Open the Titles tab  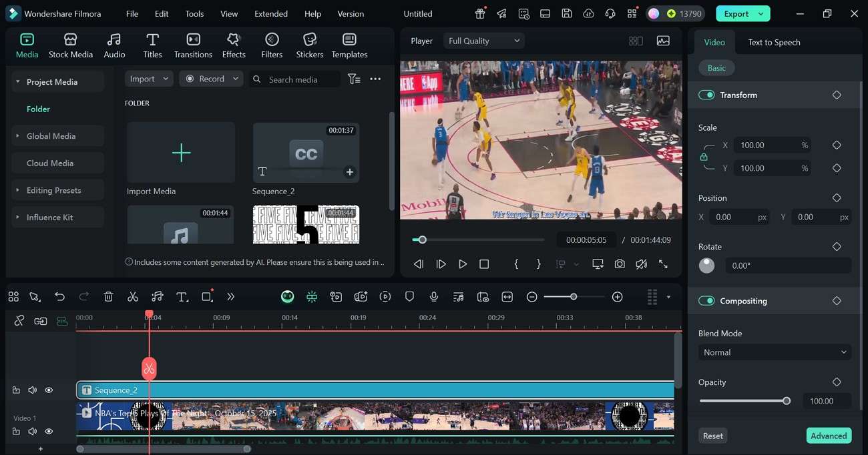pyautogui.click(x=152, y=45)
